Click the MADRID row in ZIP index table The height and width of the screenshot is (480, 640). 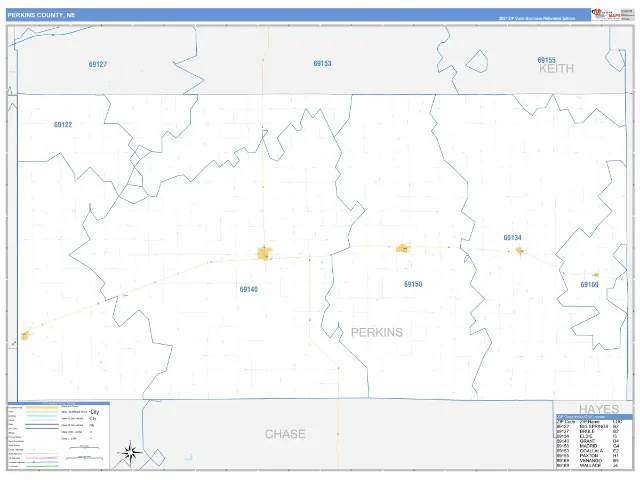(588, 446)
